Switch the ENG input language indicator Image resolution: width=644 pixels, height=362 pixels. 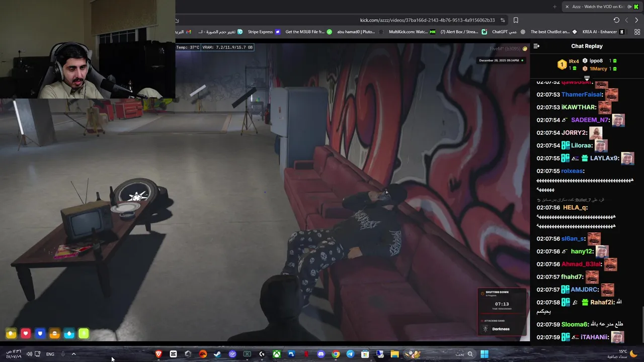click(x=50, y=354)
